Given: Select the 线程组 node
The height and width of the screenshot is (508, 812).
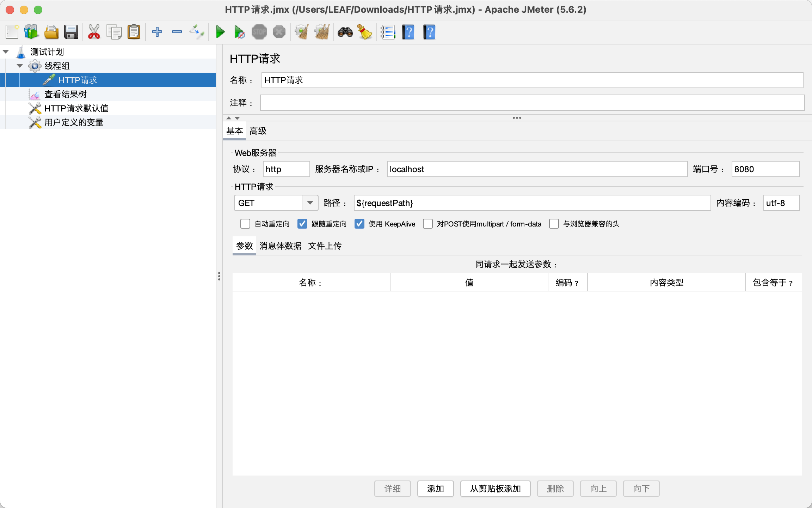Looking at the screenshot, I should click(57, 66).
